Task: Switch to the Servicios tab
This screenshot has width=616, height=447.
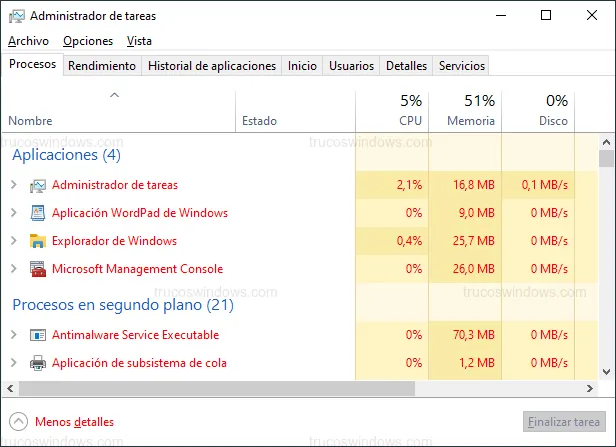Action: click(462, 66)
